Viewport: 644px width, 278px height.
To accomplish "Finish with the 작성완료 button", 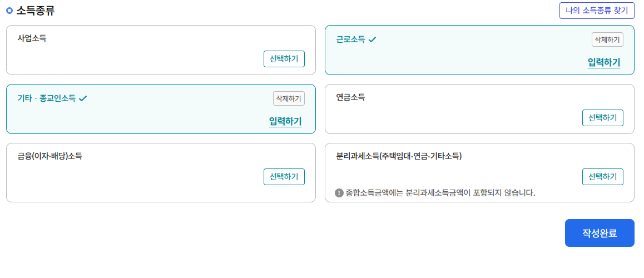I will [600, 233].
